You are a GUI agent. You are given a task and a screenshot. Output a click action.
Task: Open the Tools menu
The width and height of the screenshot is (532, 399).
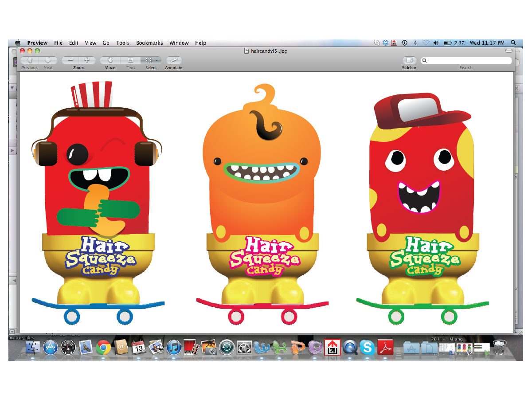(123, 43)
